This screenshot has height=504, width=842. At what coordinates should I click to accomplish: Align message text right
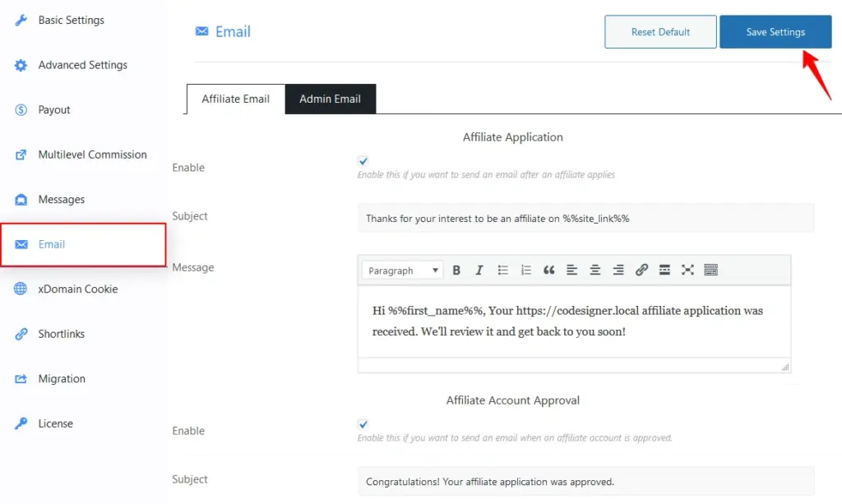click(x=618, y=270)
